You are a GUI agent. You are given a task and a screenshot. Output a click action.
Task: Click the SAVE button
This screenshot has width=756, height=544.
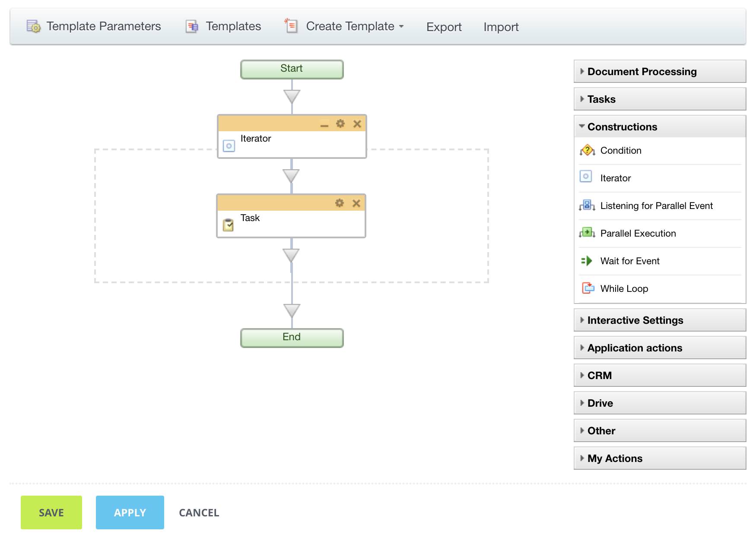click(51, 512)
